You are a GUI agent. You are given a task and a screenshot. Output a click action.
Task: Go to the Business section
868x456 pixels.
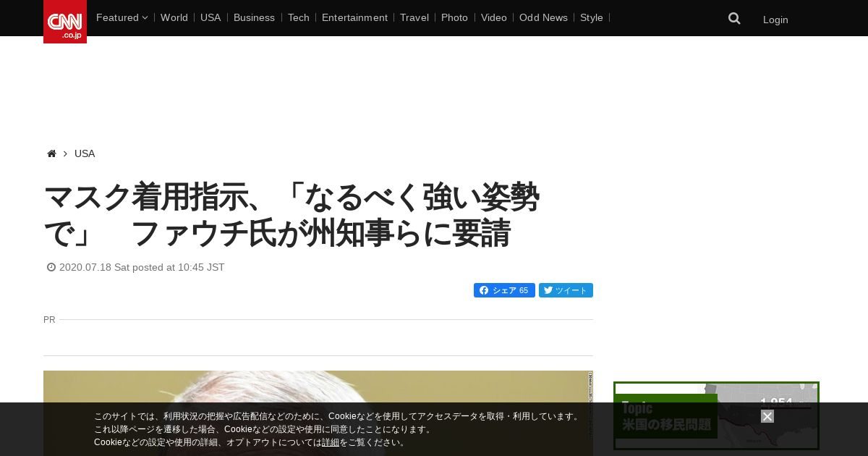pos(254,17)
